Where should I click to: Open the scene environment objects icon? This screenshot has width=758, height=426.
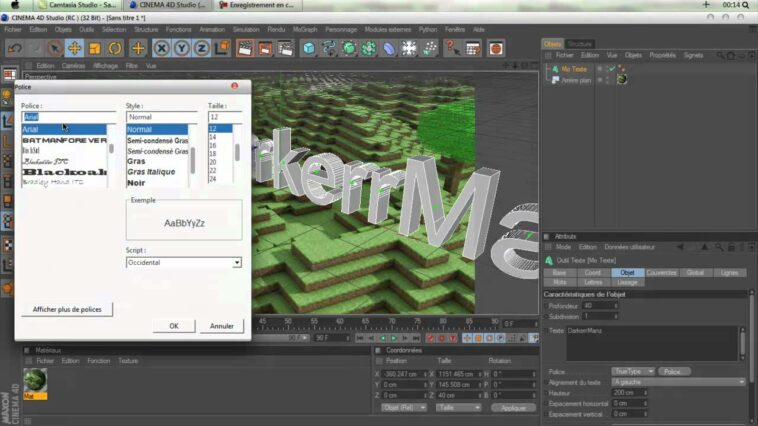tap(409, 48)
